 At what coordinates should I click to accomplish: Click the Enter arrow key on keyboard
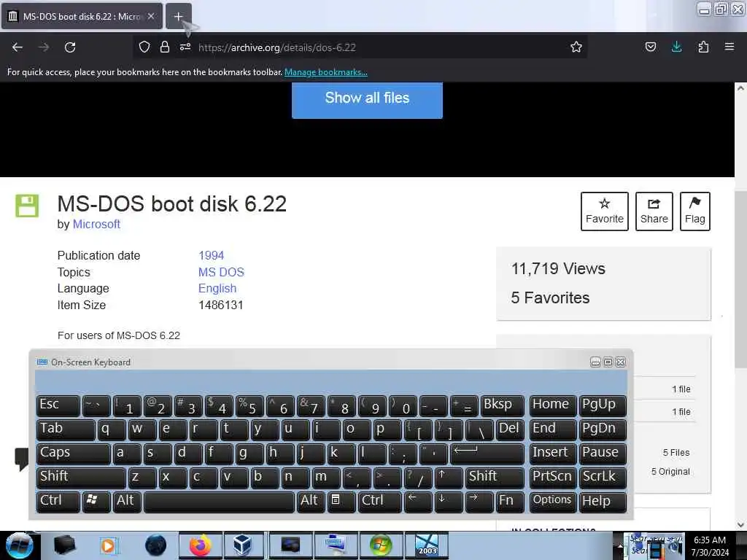487,454
